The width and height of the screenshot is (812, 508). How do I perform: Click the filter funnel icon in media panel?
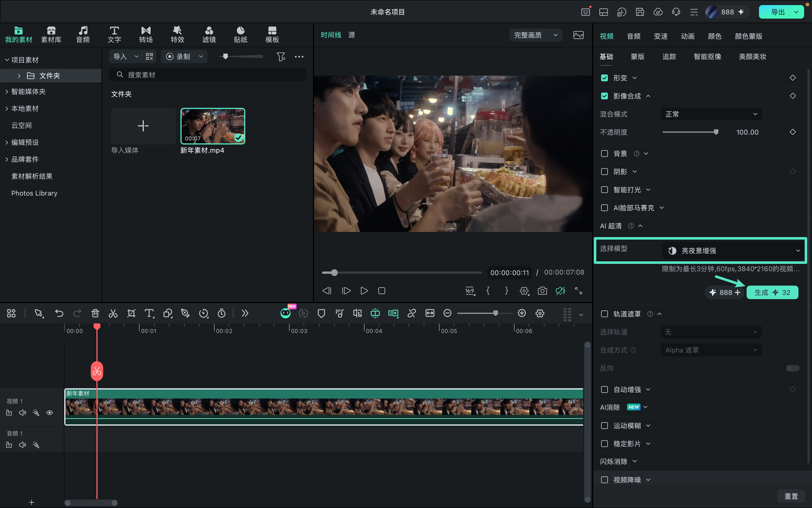click(281, 57)
